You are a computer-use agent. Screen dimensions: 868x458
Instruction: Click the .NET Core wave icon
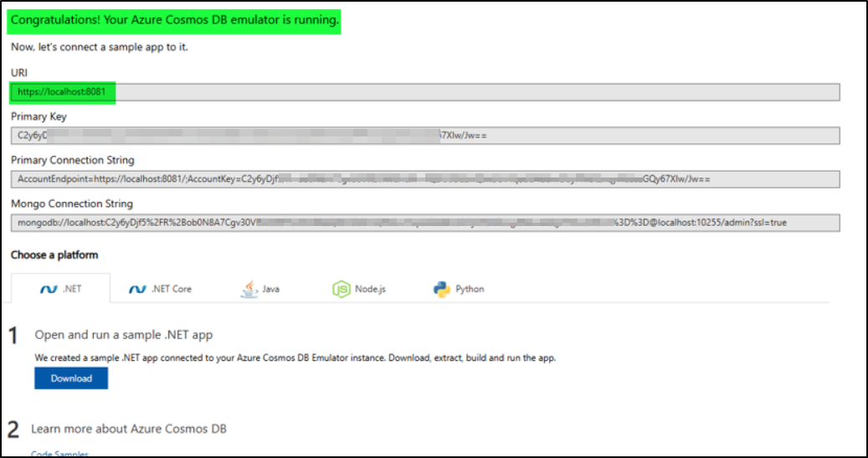137,290
